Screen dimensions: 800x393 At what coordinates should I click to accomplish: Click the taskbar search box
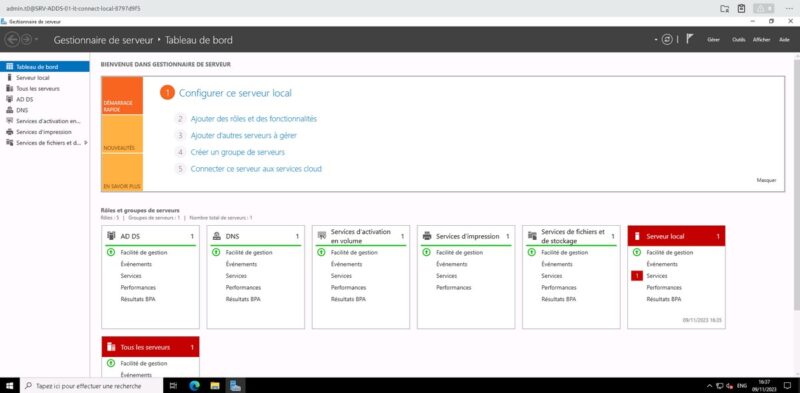pos(92,386)
